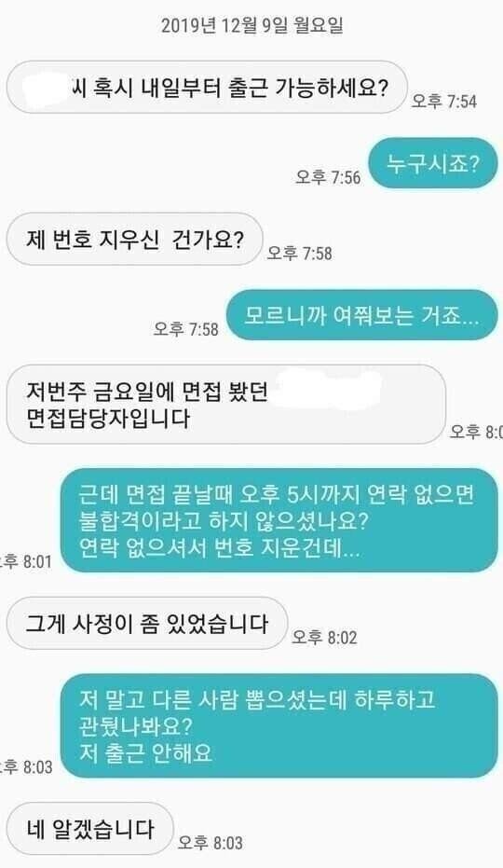
Task: Select the 제 번호 지우신 건가요? message
Action: [134, 239]
